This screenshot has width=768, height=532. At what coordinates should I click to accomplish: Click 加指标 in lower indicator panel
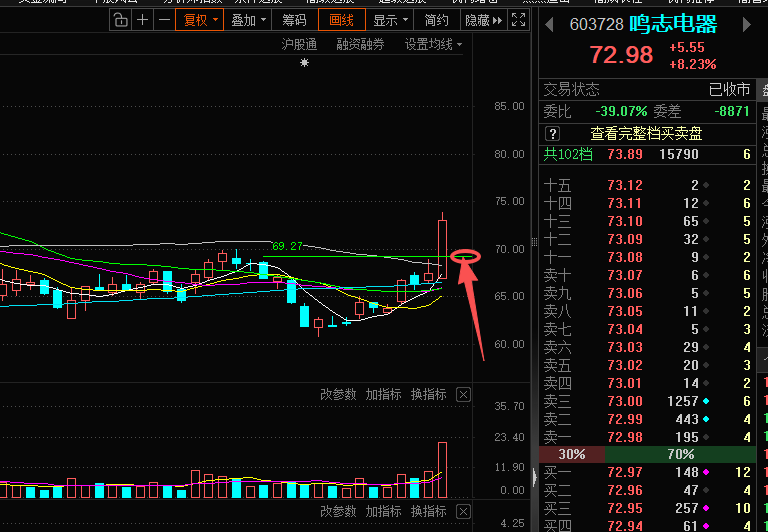383,511
